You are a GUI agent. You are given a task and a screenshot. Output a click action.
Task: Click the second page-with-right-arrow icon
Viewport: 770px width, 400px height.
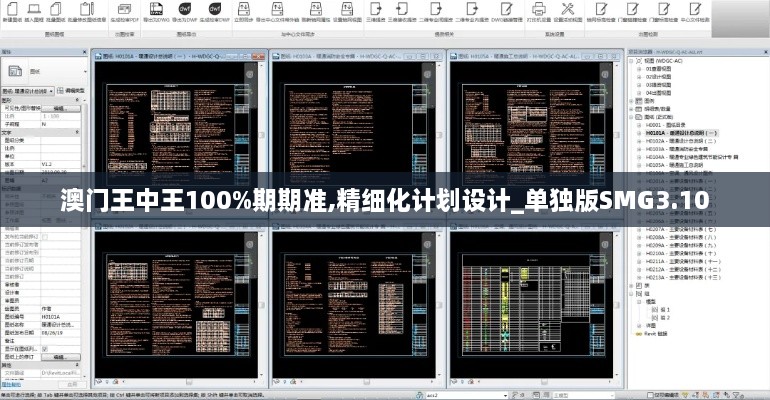click(x=472, y=9)
